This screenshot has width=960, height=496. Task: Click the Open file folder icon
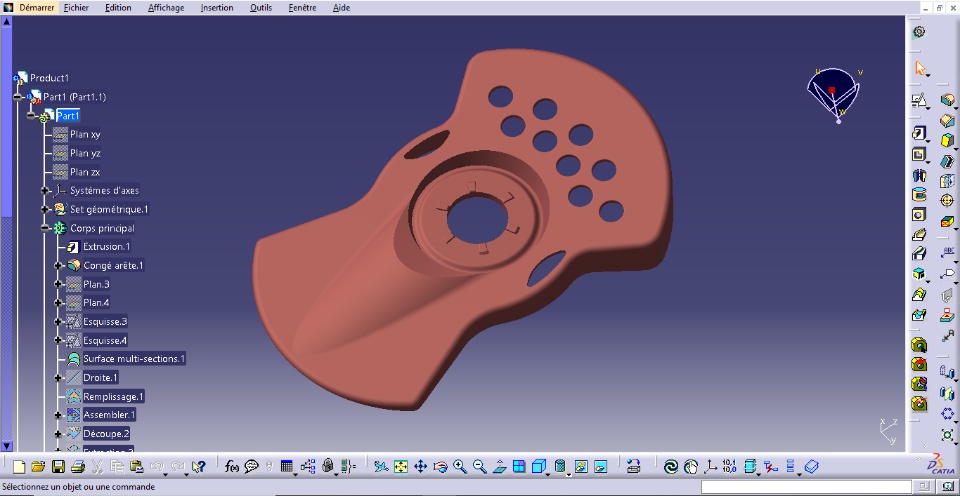pos(38,467)
